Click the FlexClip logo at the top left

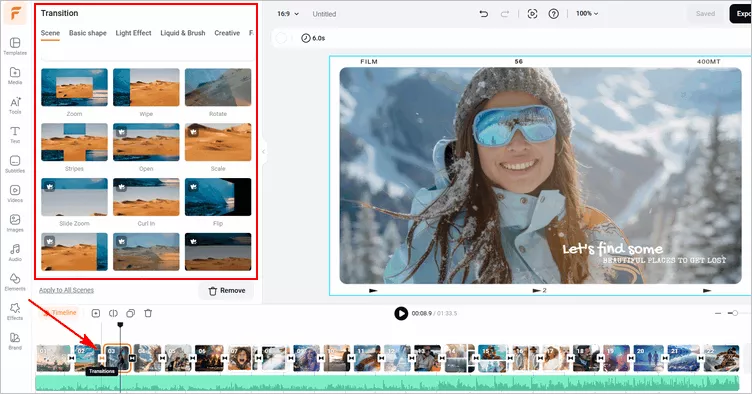(15, 13)
